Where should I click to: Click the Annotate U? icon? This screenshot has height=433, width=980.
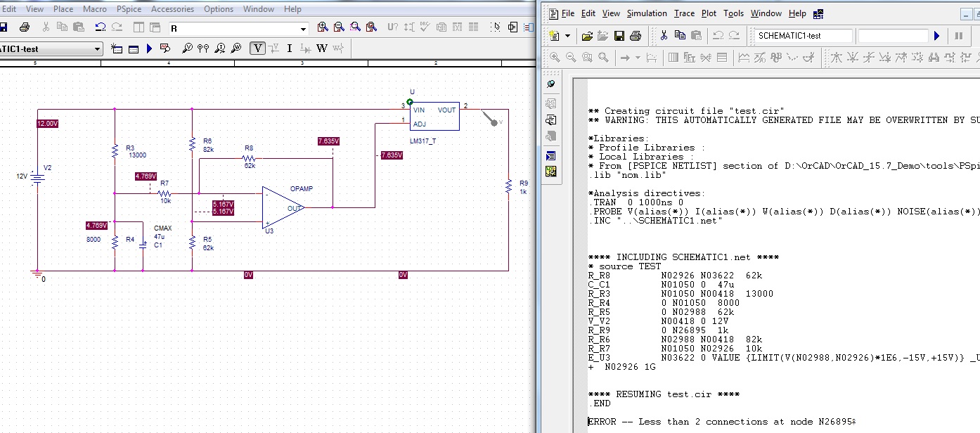[392, 27]
